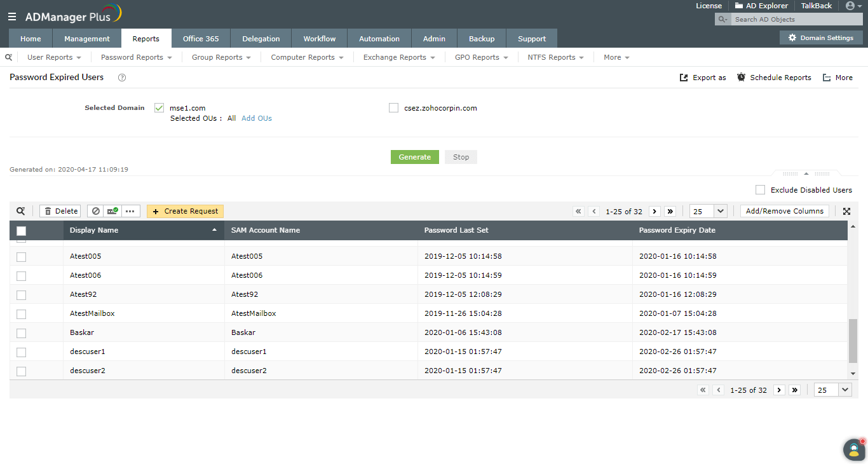Click the green Generate button
This screenshot has height=464, width=868.
[x=415, y=157]
